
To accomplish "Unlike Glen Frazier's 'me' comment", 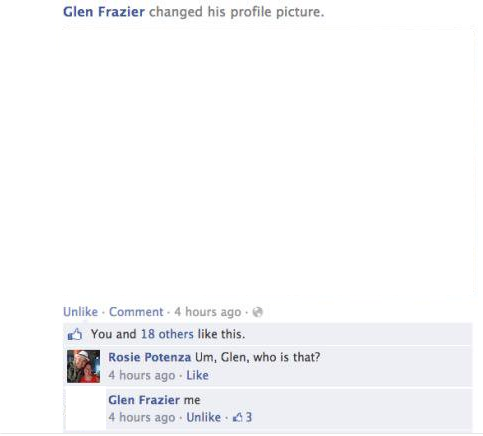I will pyautogui.click(x=203, y=417).
